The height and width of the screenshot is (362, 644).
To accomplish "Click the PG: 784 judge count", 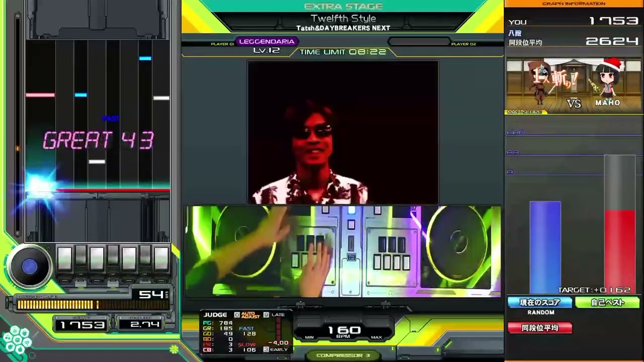I will click(218, 323).
